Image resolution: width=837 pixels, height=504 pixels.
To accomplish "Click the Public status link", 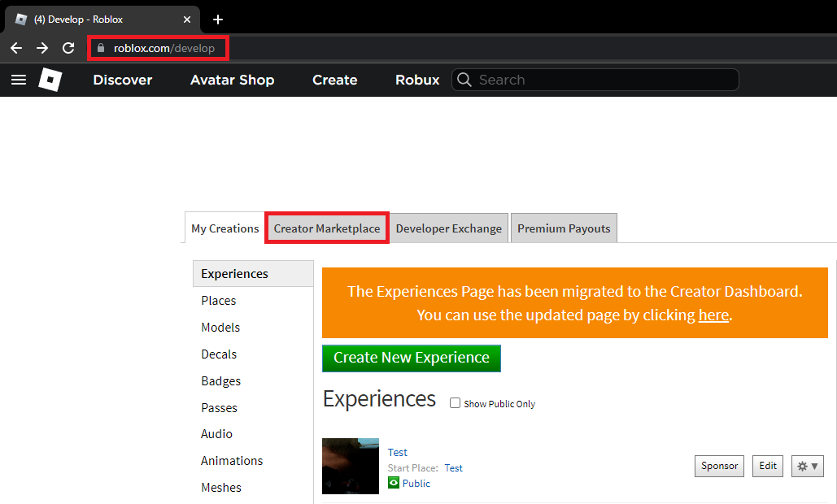I will [x=416, y=483].
